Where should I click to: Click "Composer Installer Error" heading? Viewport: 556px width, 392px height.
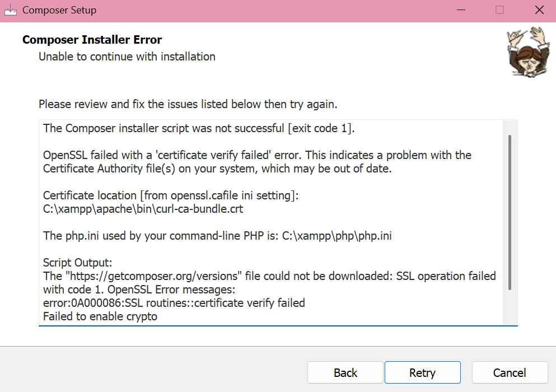click(92, 40)
